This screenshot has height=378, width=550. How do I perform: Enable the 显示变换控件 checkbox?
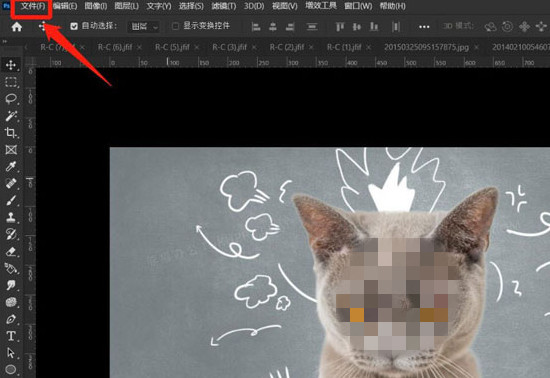coord(175,26)
